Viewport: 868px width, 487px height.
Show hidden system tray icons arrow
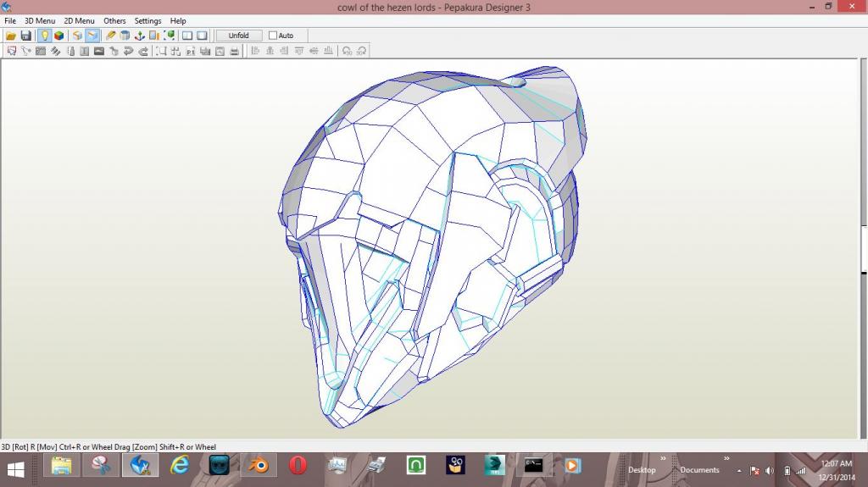tap(739, 471)
